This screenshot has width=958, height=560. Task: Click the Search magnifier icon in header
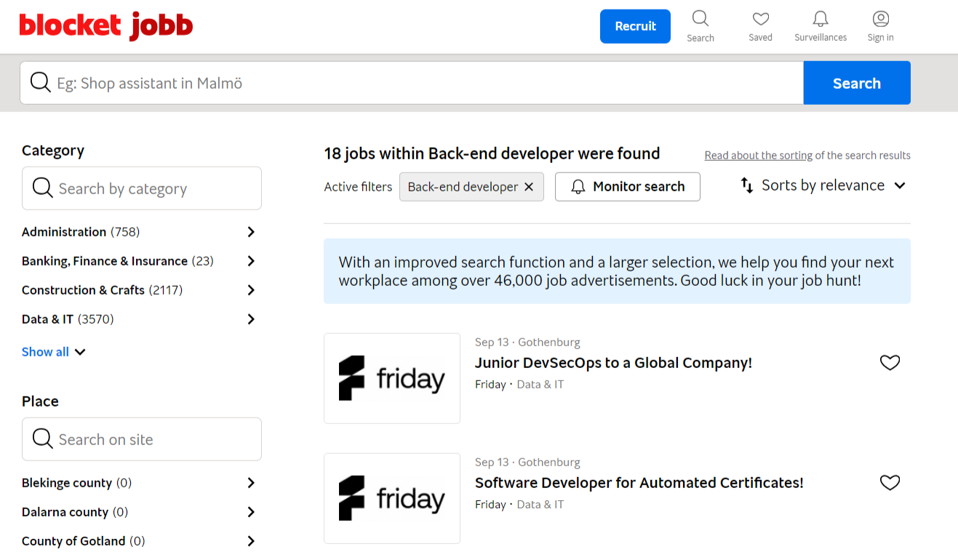pos(700,18)
